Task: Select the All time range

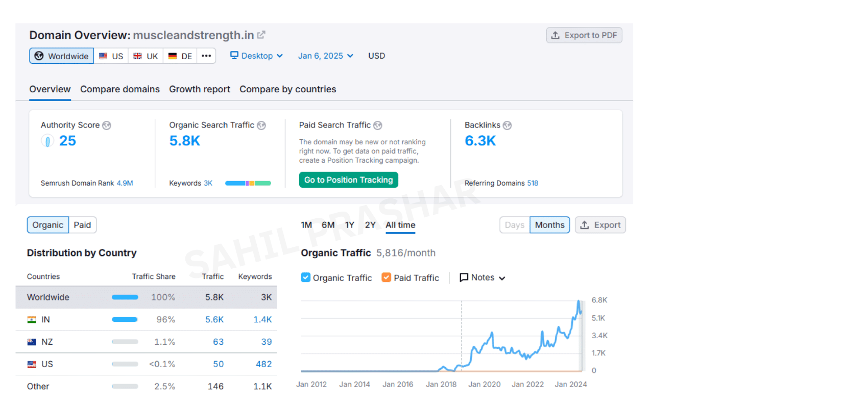Action: click(x=400, y=225)
